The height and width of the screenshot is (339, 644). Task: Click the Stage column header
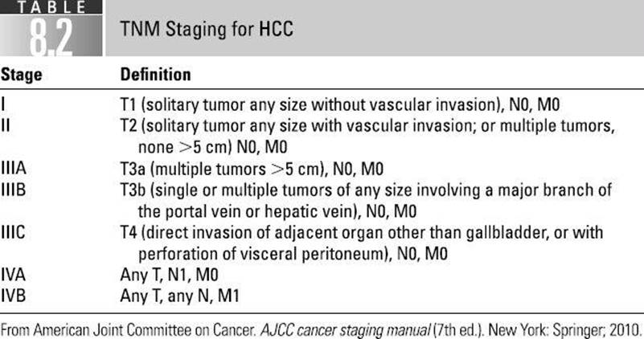(22, 75)
